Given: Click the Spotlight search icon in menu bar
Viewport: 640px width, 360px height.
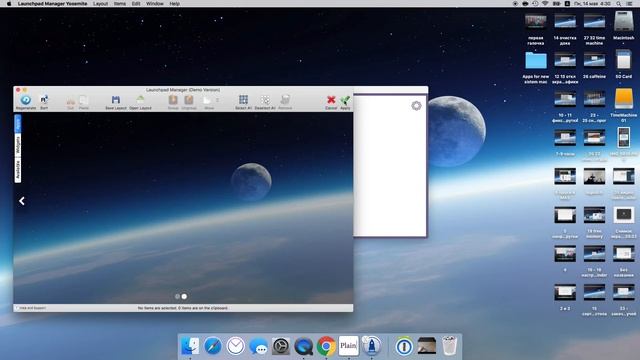Looking at the screenshot, I should pyautogui.click(x=619, y=4).
